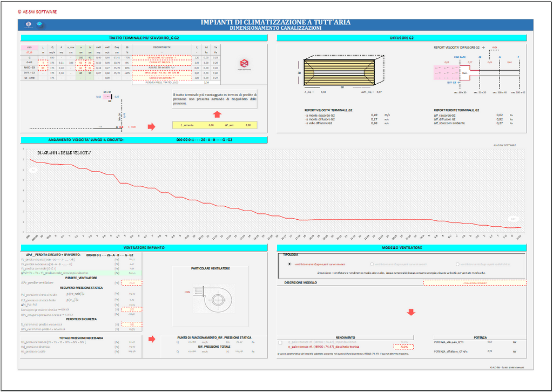Open the Deviazione 90° discontinuity dropdown cell
Image resolution: width=553 pixels, height=392 pixels.
(161, 57)
